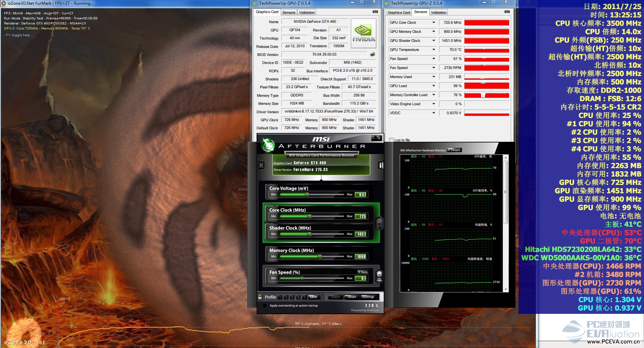This screenshot has height=348, width=644.
Task: Click GPU-Z Sensors window title bar icon
Action: click(x=387, y=3)
